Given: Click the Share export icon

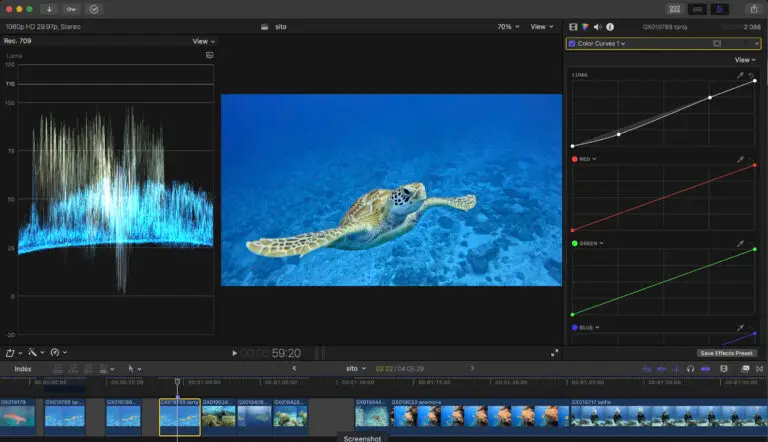Looking at the screenshot, I should point(754,9).
